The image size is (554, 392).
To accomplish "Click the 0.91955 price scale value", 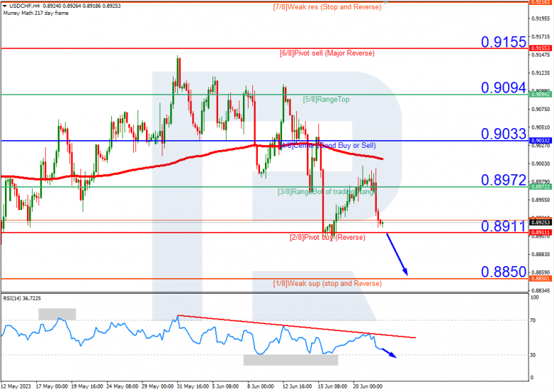I will [541, 18].
